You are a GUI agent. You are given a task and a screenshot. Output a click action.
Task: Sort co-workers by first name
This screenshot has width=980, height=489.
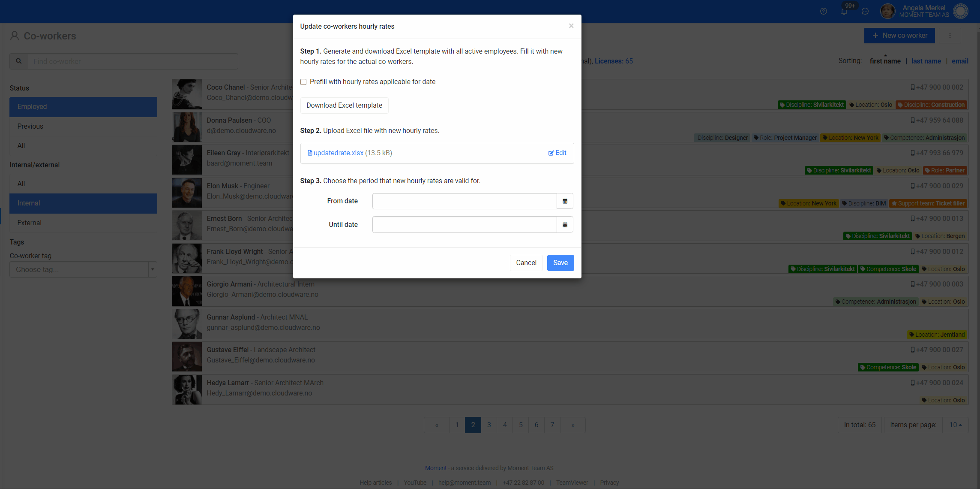tap(885, 61)
